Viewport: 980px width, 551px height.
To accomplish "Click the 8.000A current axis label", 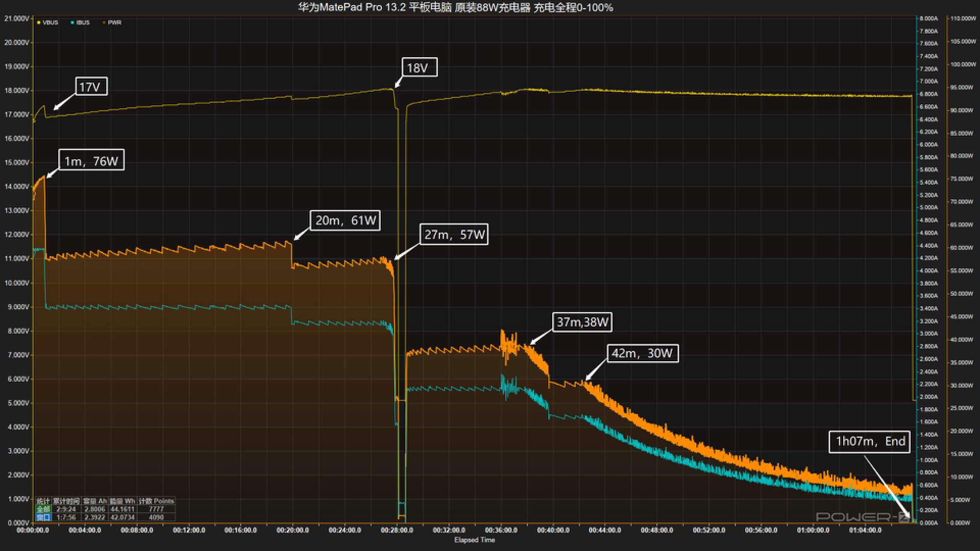I will click(x=928, y=18).
